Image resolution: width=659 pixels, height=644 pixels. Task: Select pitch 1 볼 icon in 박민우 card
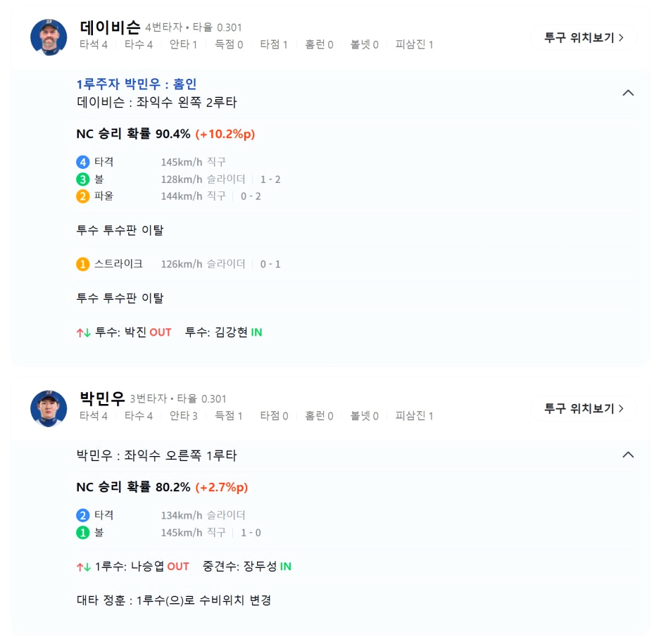click(84, 533)
